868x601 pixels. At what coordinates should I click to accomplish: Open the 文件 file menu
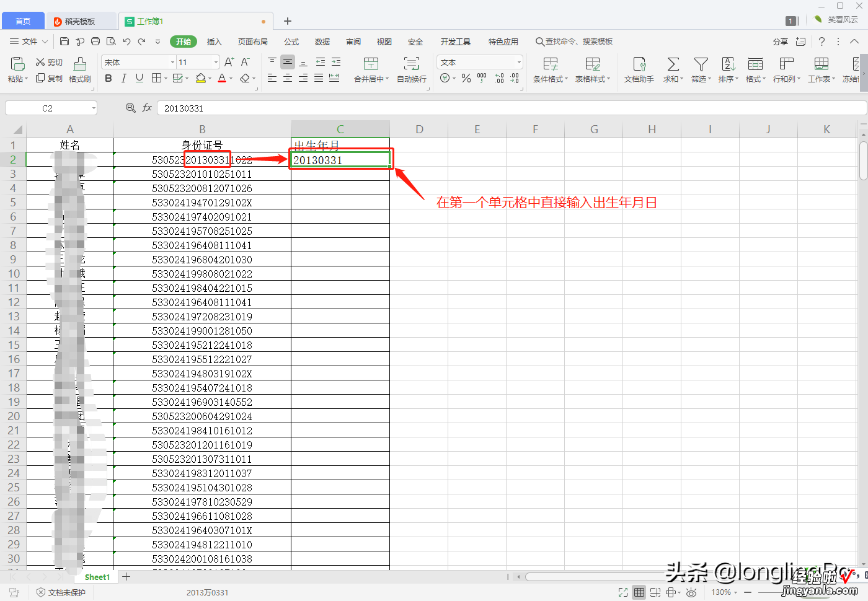point(29,42)
